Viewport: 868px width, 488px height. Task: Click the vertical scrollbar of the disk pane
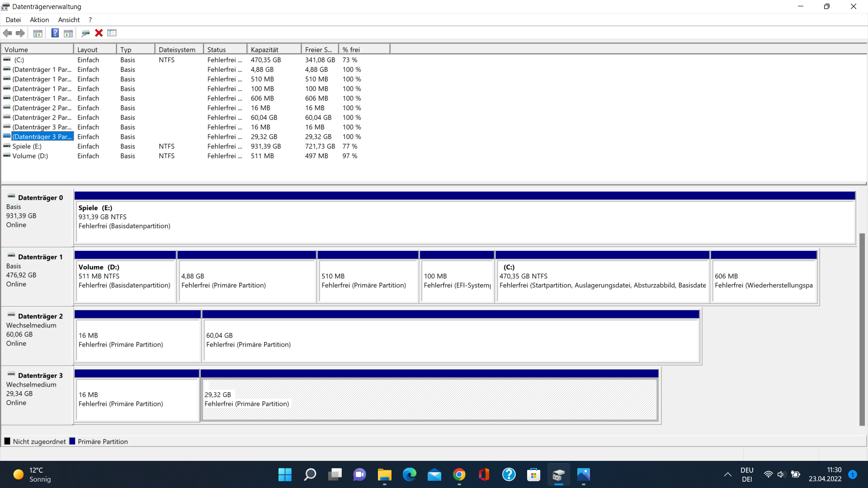[862, 330]
